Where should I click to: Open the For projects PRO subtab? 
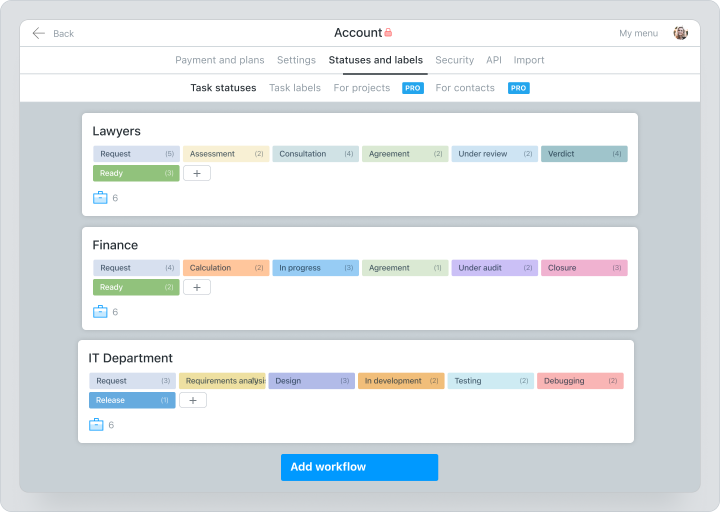pos(362,88)
